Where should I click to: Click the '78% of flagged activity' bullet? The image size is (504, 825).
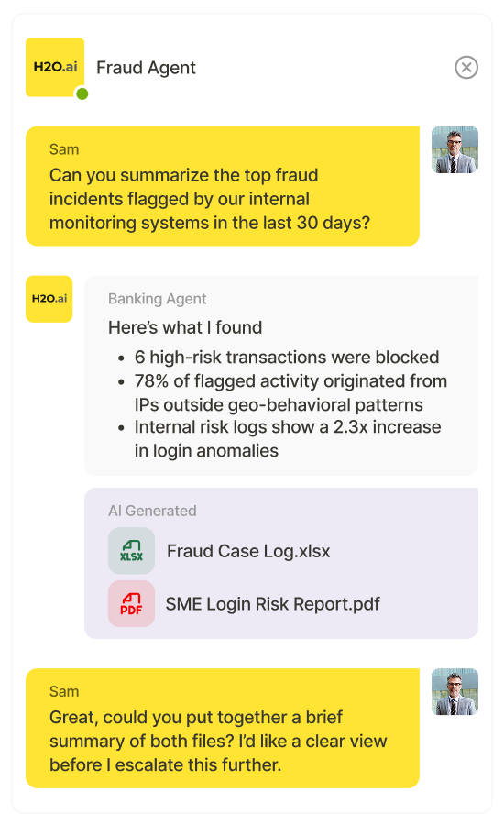click(290, 392)
